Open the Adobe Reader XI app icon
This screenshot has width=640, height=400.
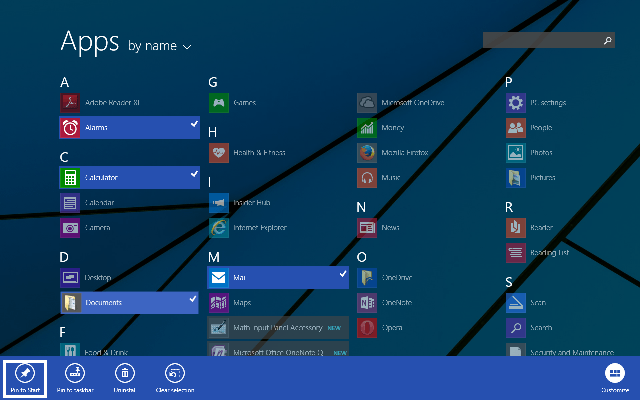tap(70, 102)
